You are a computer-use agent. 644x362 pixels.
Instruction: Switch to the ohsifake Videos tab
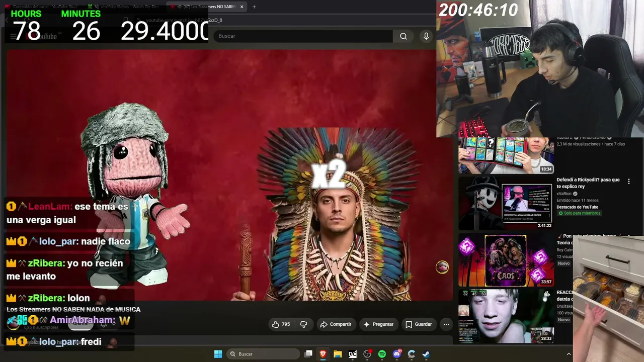[x=124, y=7]
